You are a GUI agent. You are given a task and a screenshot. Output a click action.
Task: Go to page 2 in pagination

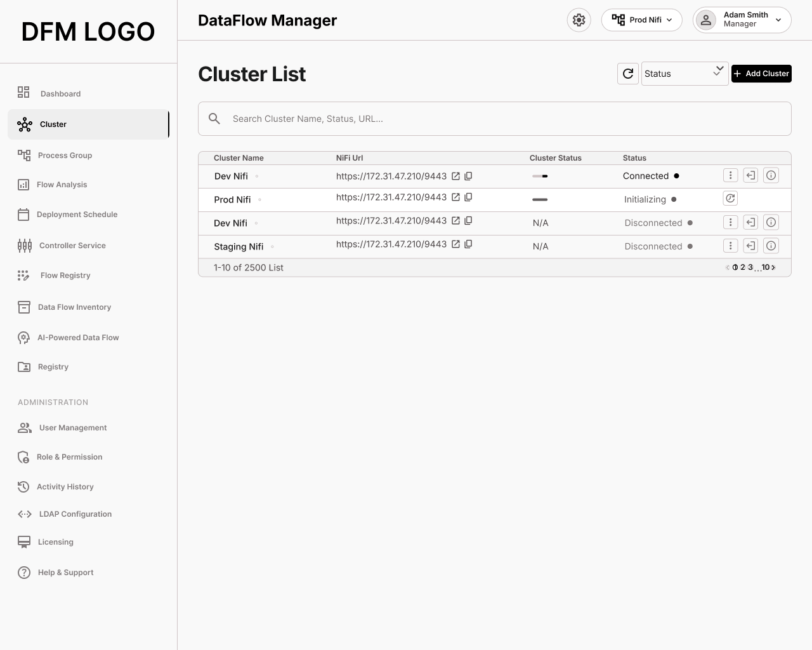[743, 267]
